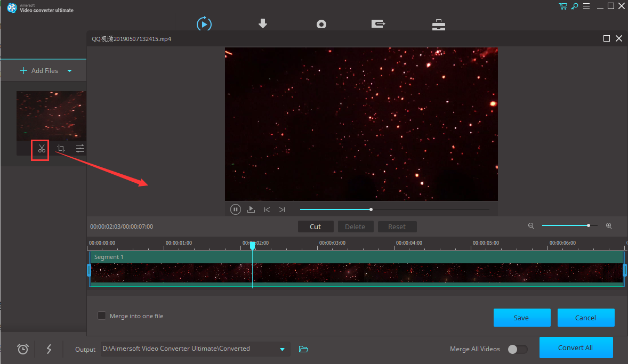Image resolution: width=628 pixels, height=364 pixels.
Task: Open the effects adjustment sliders icon
Action: click(x=80, y=149)
